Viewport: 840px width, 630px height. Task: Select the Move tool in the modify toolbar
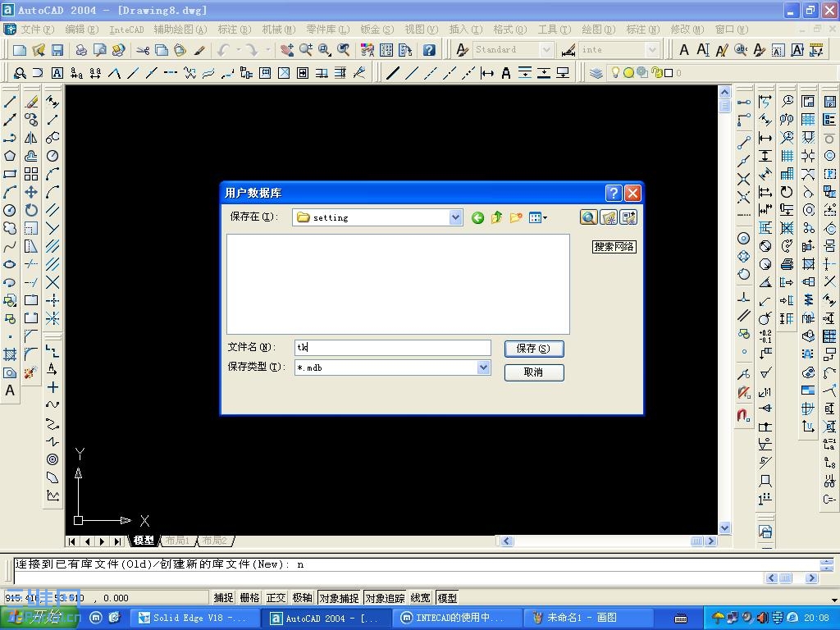31,192
